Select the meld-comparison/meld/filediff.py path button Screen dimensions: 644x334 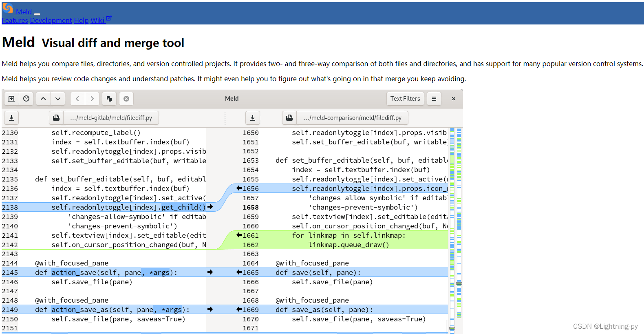click(x=353, y=118)
